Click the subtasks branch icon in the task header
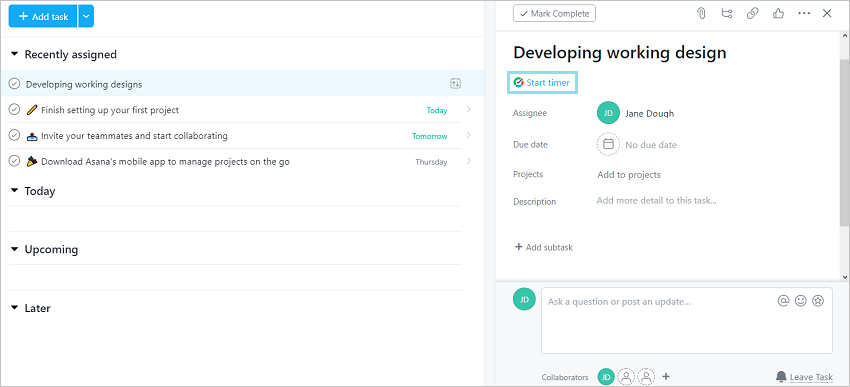This screenshot has width=850, height=387. click(727, 14)
